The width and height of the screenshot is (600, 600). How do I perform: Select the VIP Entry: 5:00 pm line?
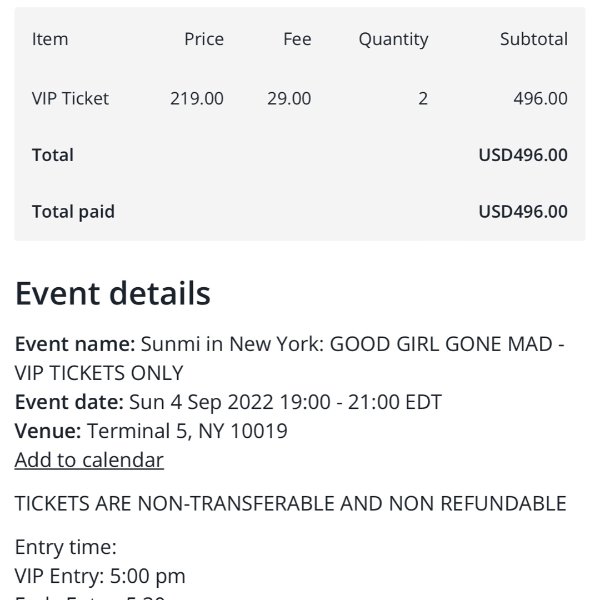(x=100, y=576)
